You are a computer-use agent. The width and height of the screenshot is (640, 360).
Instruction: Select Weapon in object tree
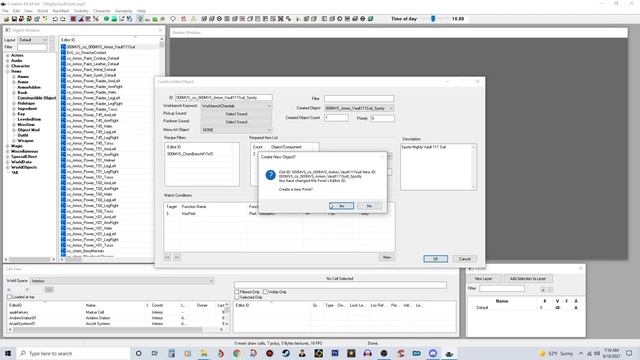click(25, 140)
